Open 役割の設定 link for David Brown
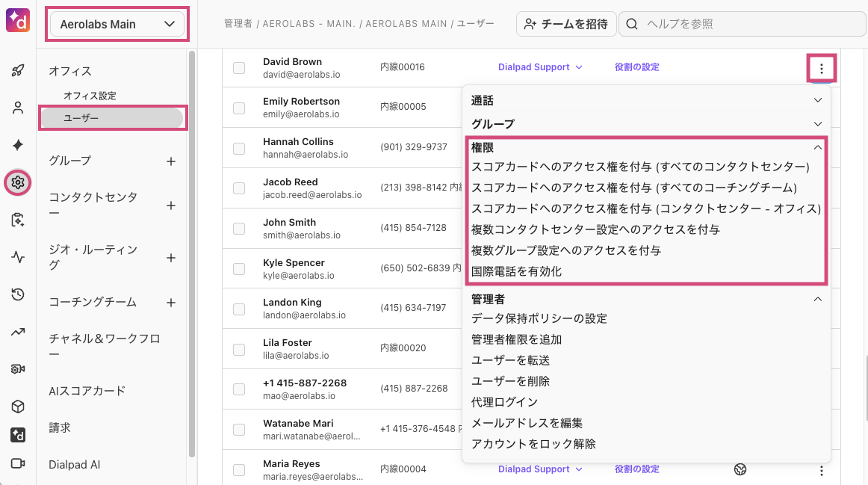868x485 pixels. pos(636,67)
